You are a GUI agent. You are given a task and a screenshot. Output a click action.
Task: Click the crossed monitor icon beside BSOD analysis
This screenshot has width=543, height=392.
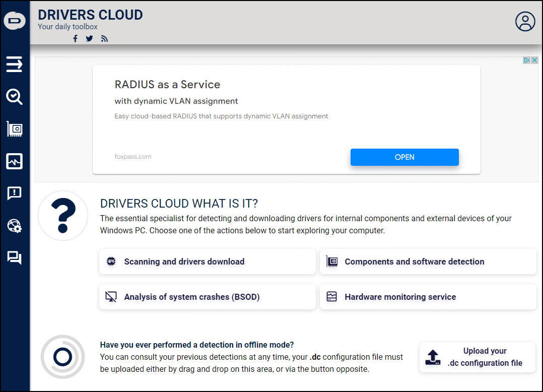tap(111, 297)
